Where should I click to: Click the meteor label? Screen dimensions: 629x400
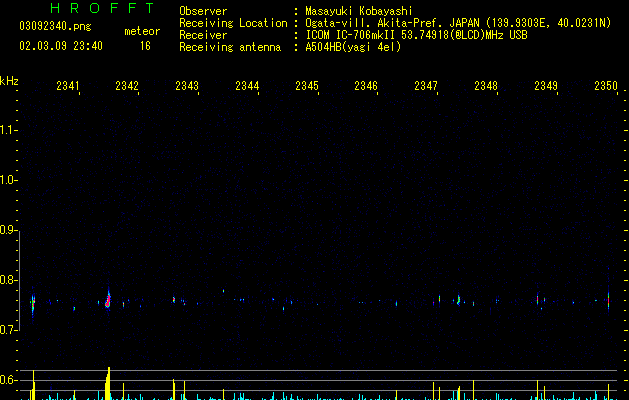(142, 31)
